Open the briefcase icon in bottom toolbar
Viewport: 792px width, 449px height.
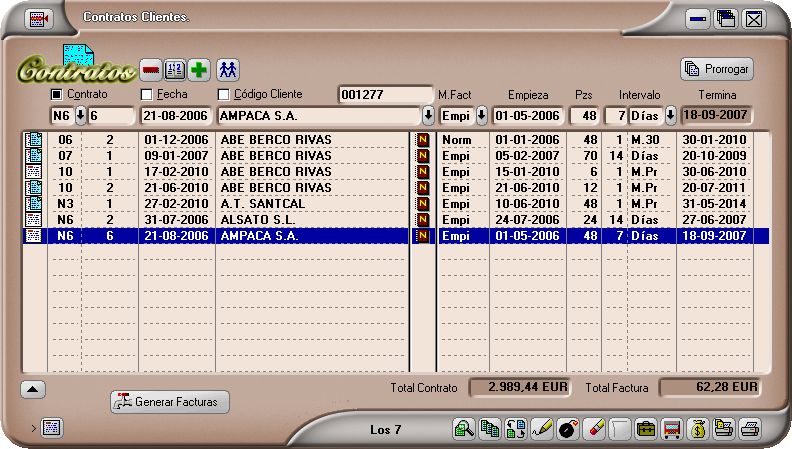coord(646,428)
